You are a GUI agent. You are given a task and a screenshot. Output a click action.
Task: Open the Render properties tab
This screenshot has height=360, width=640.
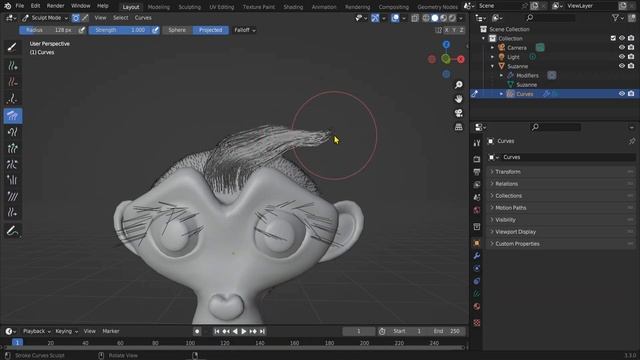point(477,159)
